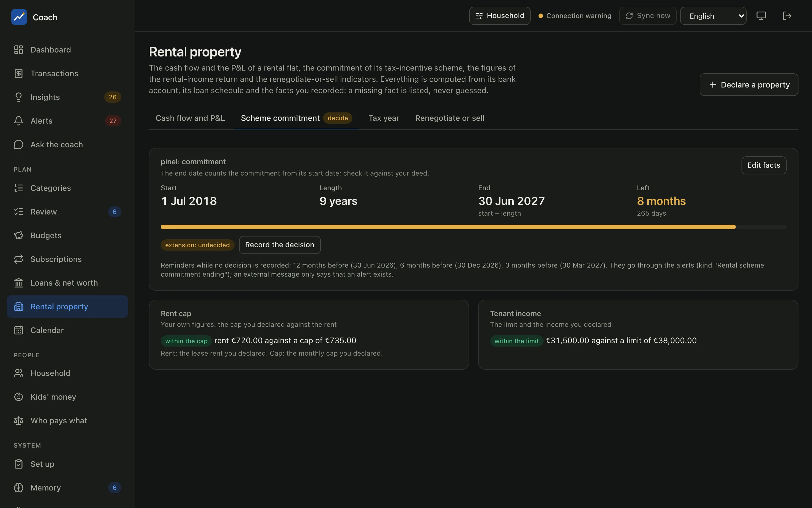Screen dimensions: 812x508
Task: Click the monitor theme icon in header
Action: 761,16
